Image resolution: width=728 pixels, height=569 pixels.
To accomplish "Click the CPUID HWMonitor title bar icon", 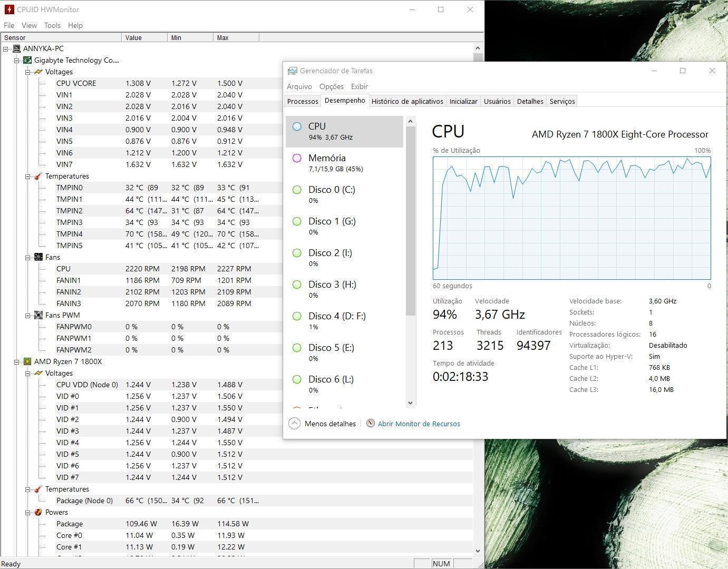I will [9, 9].
